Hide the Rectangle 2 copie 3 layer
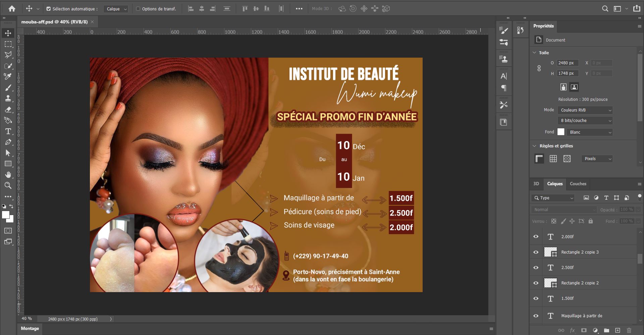 point(536,252)
